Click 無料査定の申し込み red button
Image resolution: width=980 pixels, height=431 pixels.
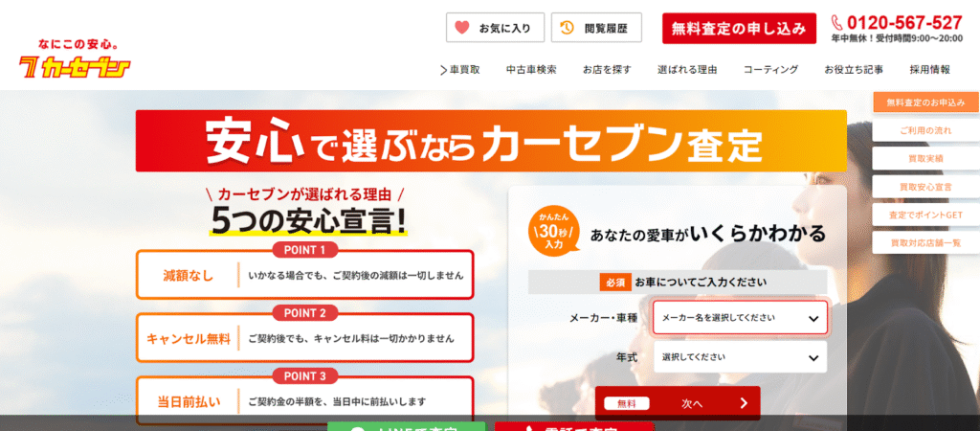pyautogui.click(x=740, y=28)
